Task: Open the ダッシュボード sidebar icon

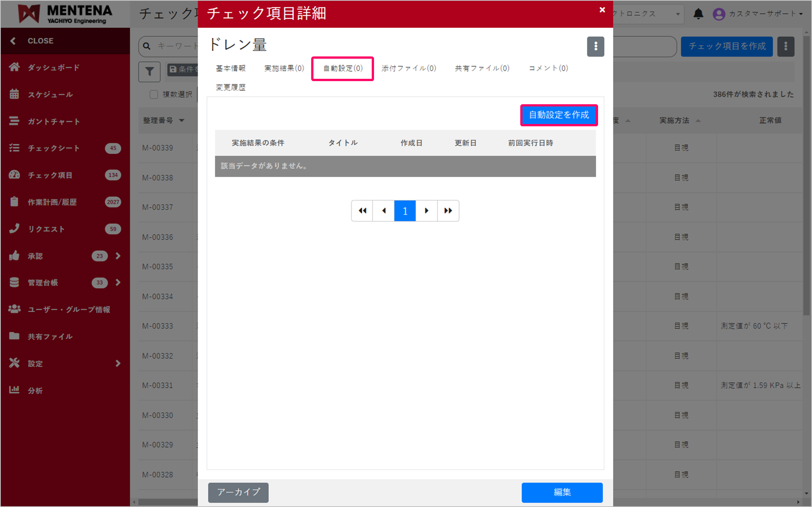Action: click(15, 67)
